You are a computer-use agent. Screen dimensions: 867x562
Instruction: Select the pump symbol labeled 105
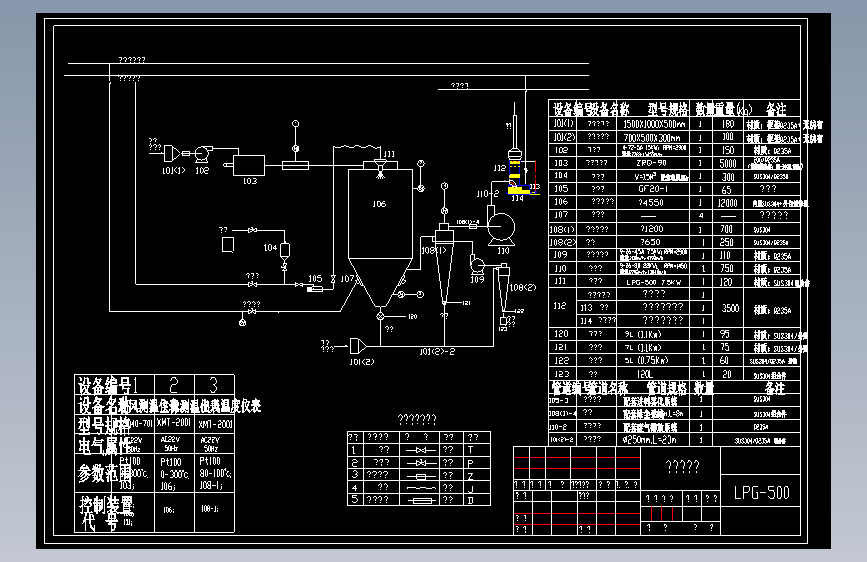tap(315, 289)
